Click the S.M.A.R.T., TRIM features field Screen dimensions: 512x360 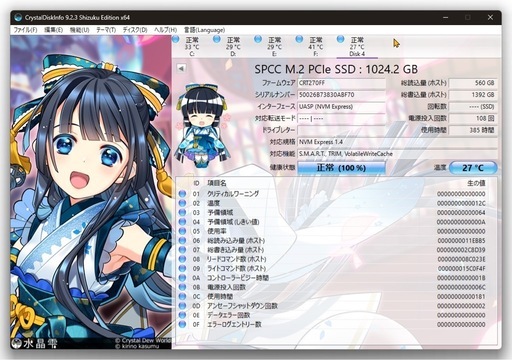point(397,154)
